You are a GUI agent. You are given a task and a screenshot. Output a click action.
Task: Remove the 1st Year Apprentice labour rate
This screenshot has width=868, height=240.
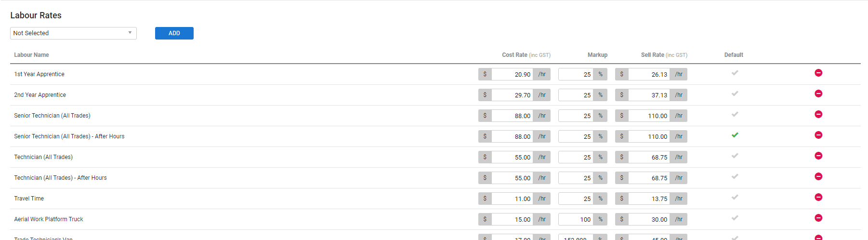pos(818,73)
